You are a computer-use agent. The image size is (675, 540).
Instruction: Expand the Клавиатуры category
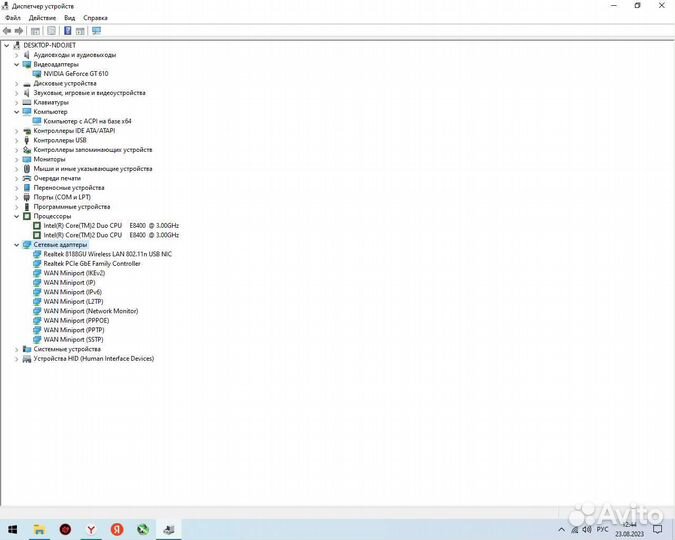(x=16, y=102)
